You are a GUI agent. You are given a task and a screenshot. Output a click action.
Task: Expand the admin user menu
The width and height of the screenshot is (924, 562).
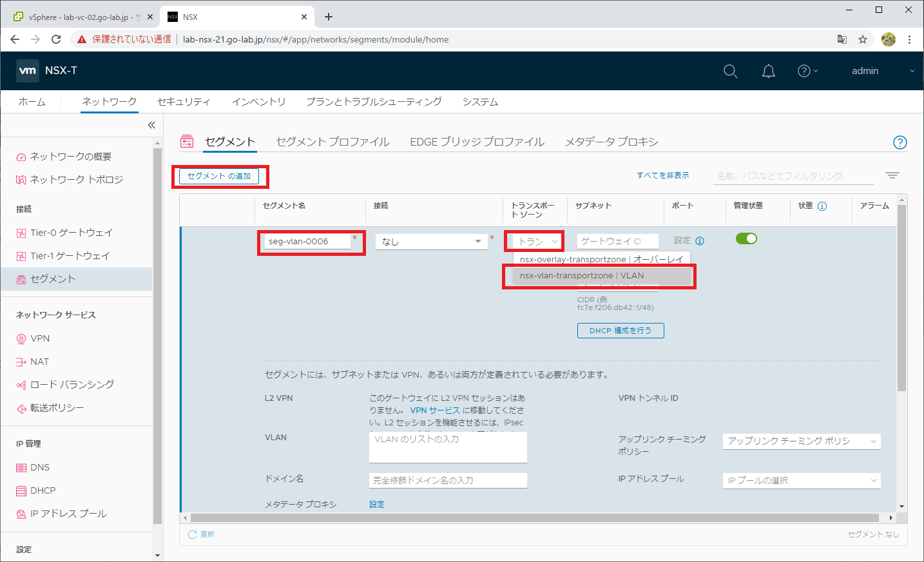[x=883, y=71]
